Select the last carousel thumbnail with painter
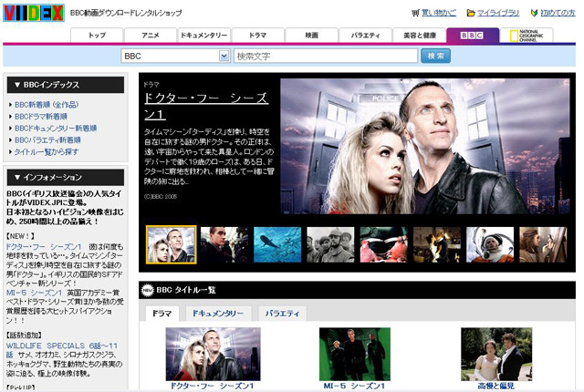 [544, 244]
